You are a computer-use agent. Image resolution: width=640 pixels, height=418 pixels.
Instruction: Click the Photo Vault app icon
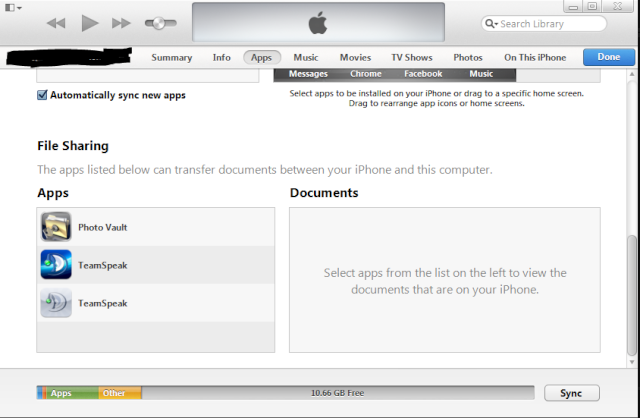[x=56, y=227]
